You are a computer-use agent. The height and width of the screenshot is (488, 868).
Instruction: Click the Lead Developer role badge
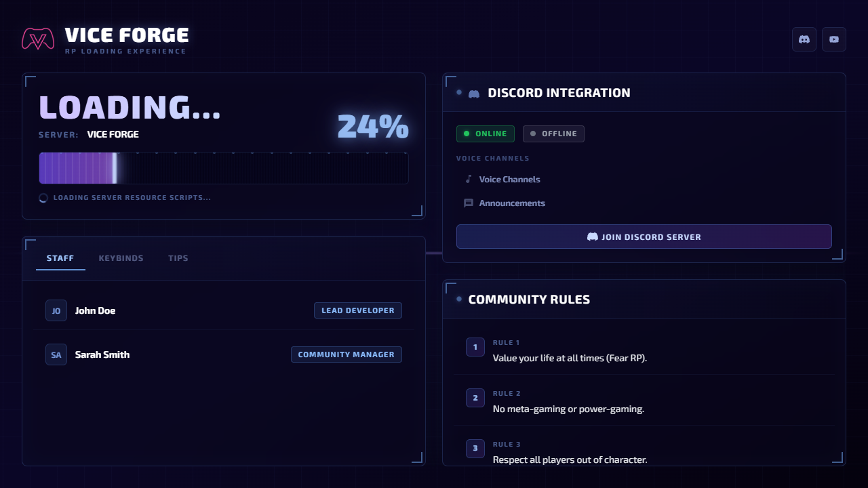point(358,310)
